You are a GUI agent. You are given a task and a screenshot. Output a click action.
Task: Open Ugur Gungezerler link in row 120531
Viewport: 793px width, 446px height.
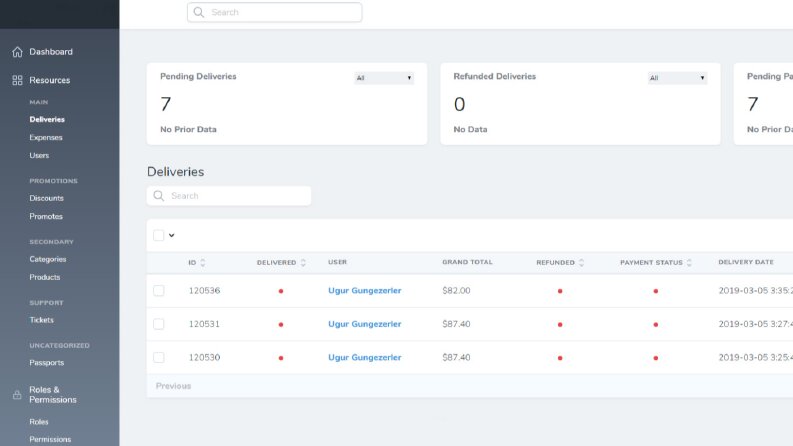coord(365,324)
